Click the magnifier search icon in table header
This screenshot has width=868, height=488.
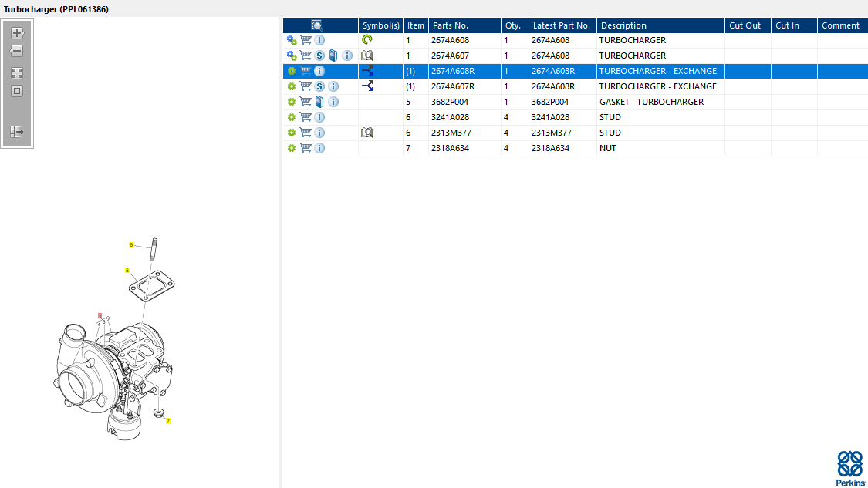tap(316, 25)
